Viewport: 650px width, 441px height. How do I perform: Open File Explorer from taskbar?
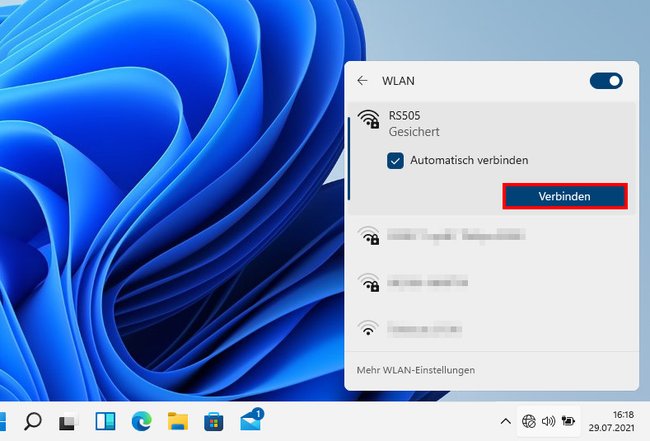[178, 422]
